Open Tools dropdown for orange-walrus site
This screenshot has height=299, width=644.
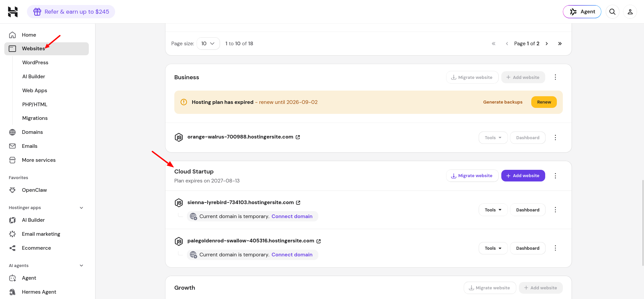coord(493,138)
